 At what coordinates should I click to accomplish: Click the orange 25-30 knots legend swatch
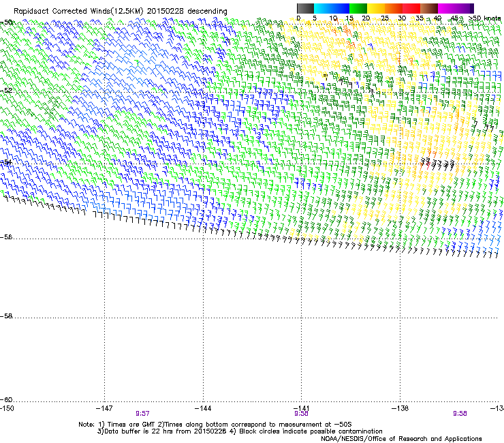click(394, 8)
